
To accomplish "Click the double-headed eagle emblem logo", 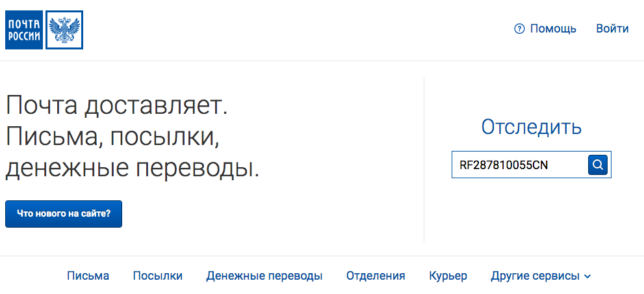I will [64, 30].
